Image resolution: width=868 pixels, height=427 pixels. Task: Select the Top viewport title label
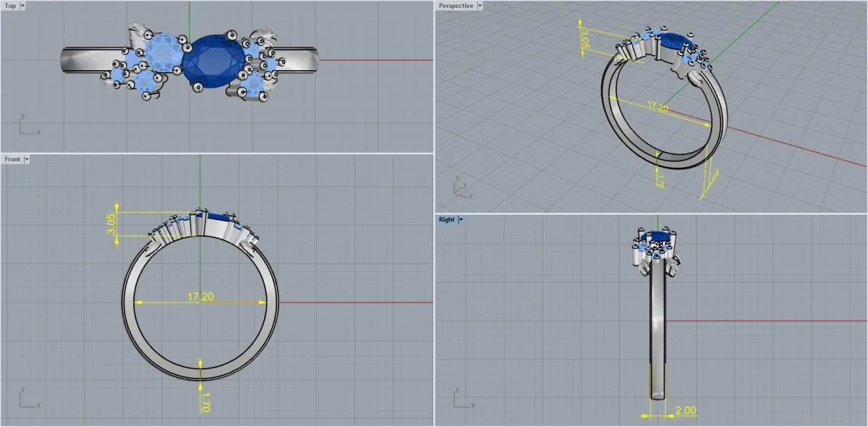point(11,6)
